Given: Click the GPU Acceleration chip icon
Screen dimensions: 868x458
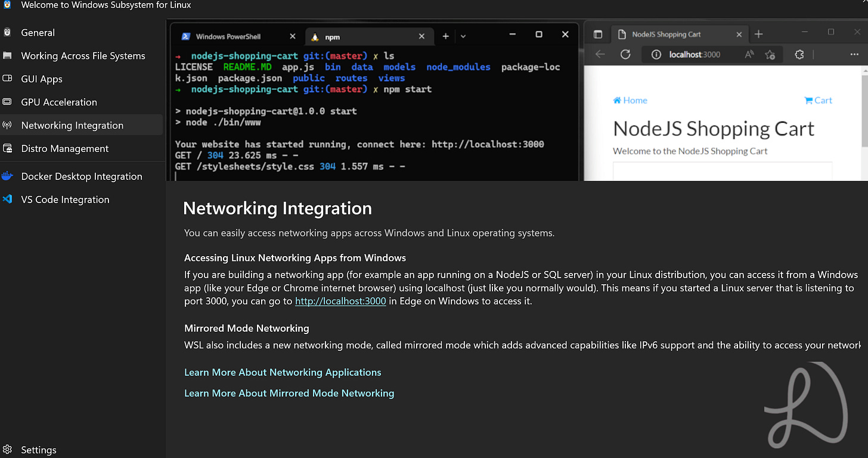Looking at the screenshot, I should pyautogui.click(x=7, y=102).
